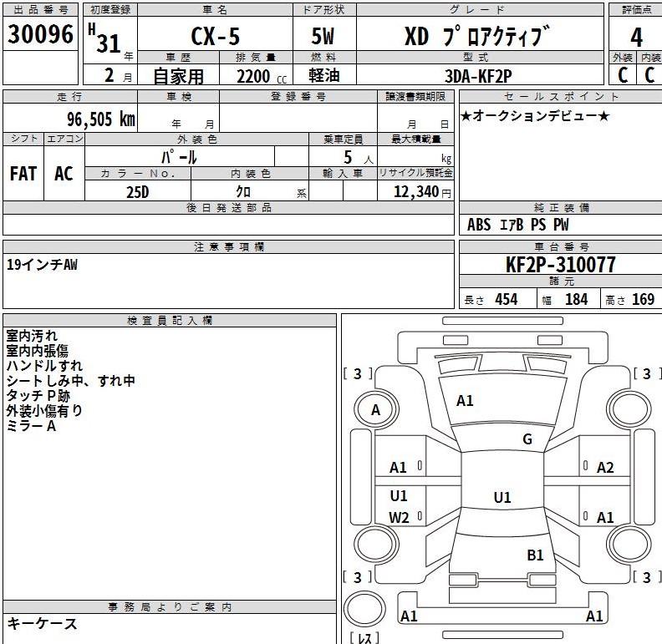
Task: Select the セールスポイント header
Action: (561, 96)
